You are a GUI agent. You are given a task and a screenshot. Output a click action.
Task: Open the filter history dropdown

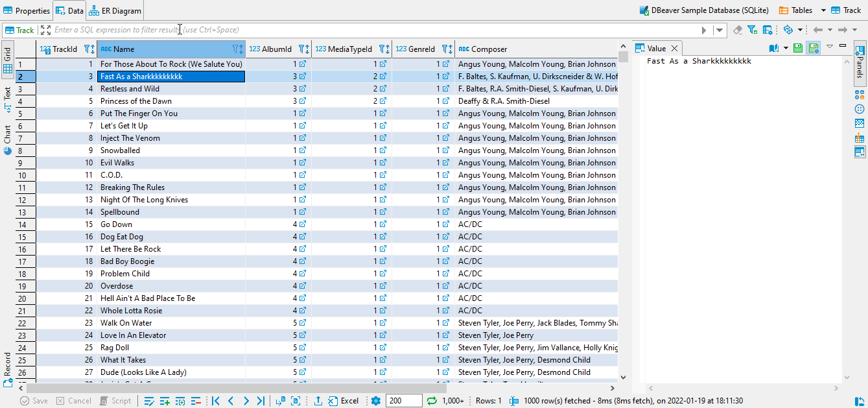719,30
